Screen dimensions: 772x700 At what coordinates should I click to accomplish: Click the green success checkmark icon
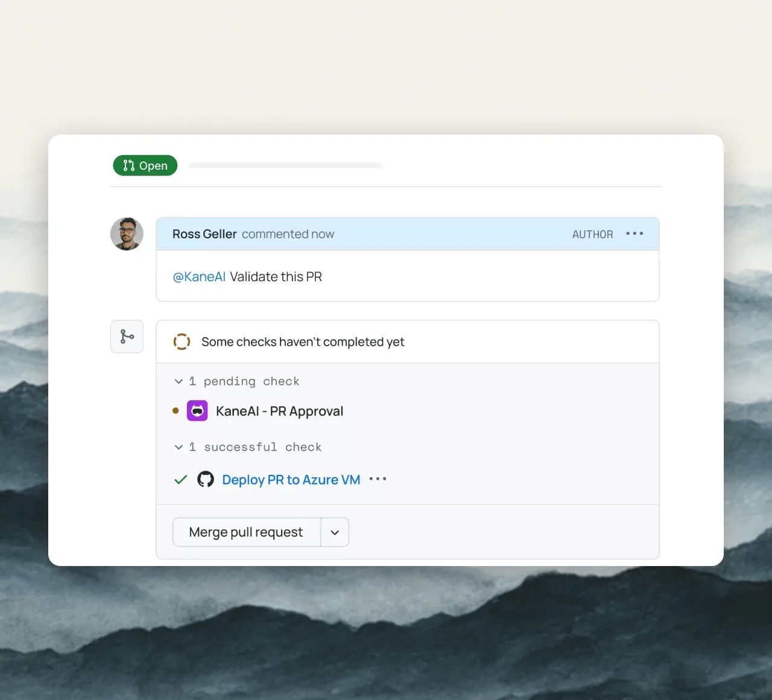[180, 480]
